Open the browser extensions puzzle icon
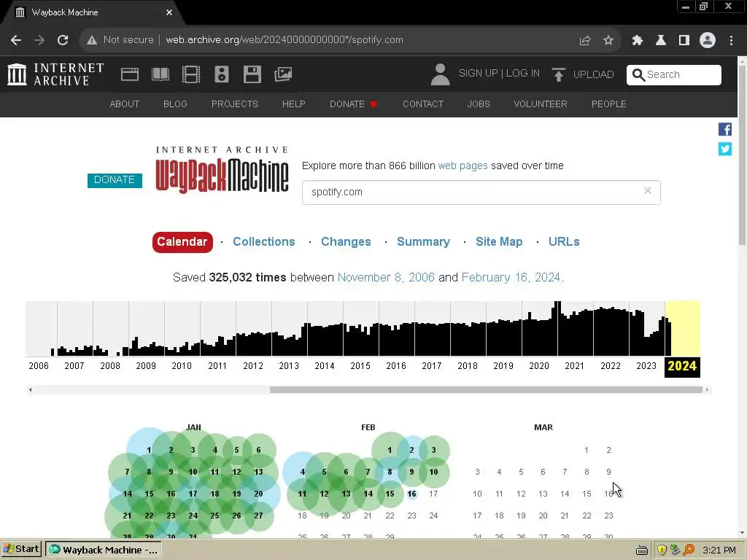The image size is (747, 560). (638, 41)
